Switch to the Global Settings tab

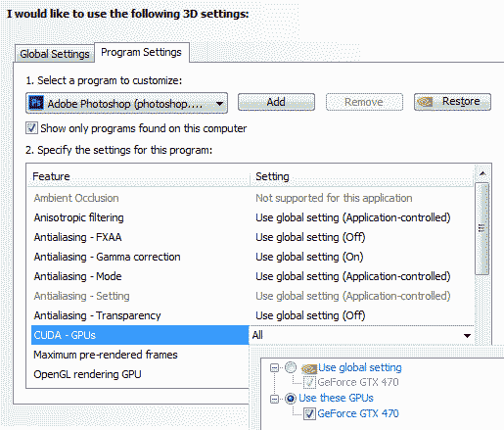tap(55, 54)
